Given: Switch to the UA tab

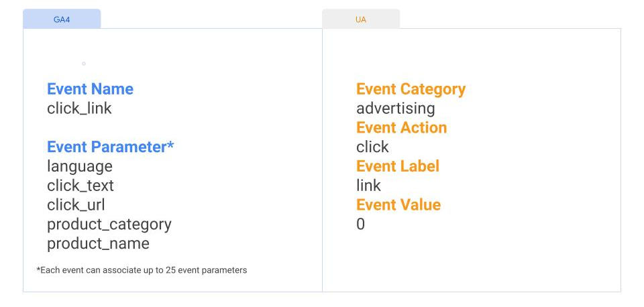Looking at the screenshot, I should [x=361, y=19].
